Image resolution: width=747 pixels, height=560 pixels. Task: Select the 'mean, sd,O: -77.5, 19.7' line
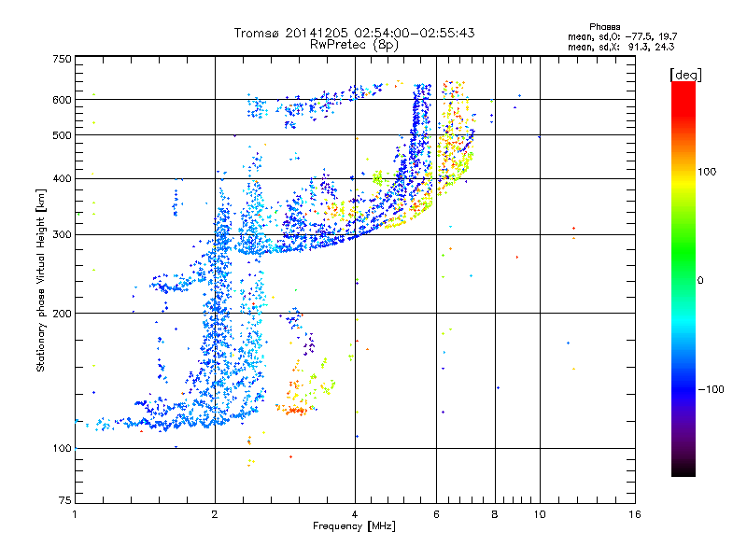622,36
